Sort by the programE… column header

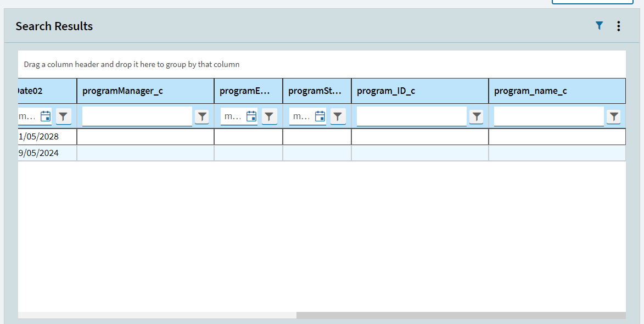249,91
